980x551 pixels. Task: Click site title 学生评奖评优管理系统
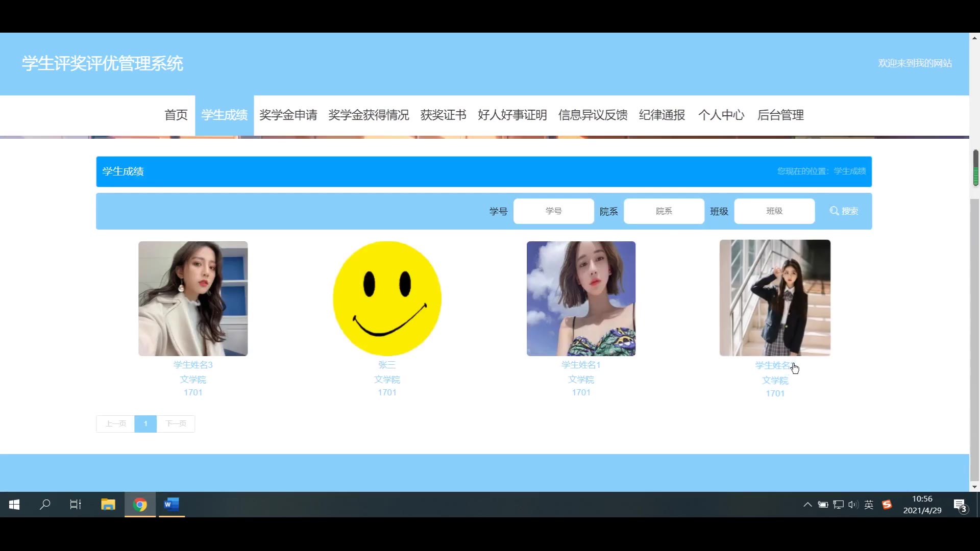(x=102, y=64)
